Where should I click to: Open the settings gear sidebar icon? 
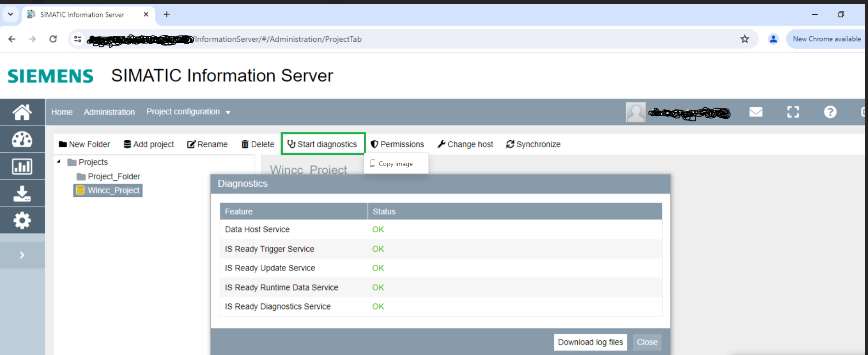(22, 220)
